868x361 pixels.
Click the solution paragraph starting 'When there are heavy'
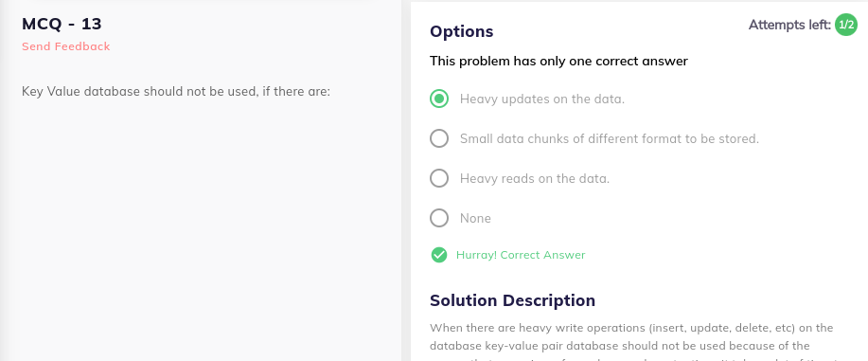pyautogui.click(x=631, y=328)
